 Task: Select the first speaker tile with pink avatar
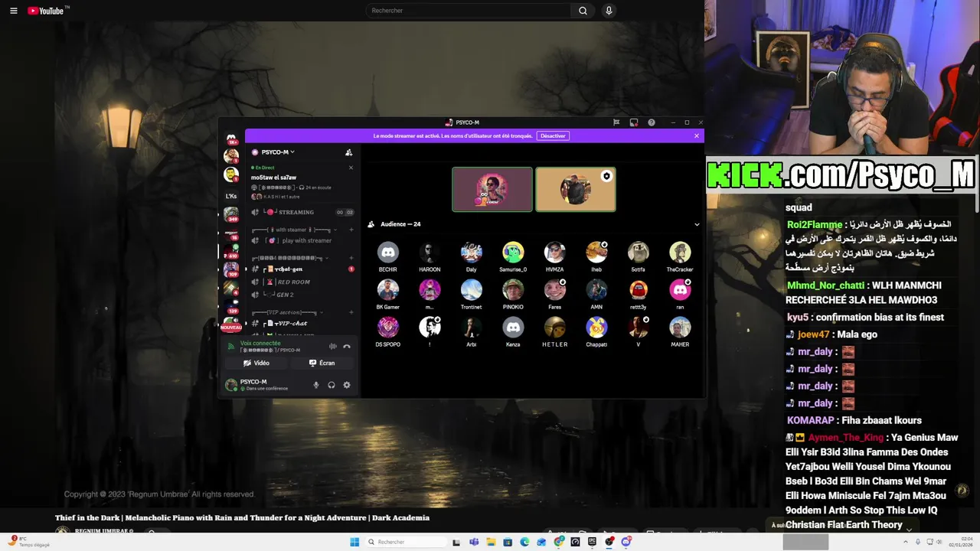click(492, 189)
